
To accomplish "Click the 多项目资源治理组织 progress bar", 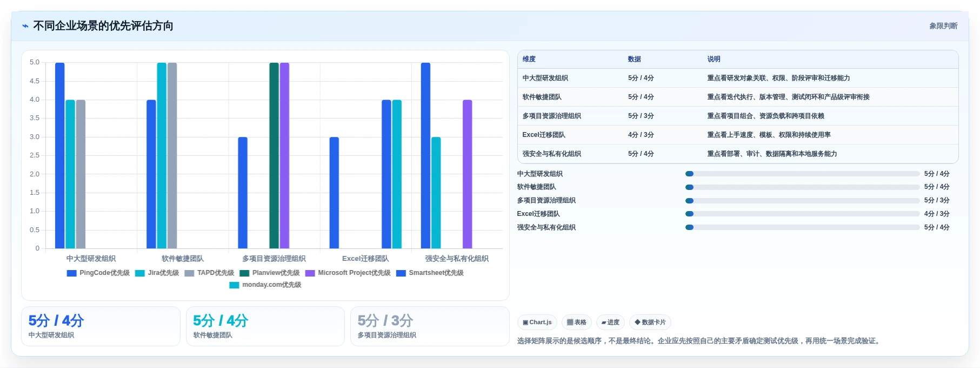I will tap(802, 201).
